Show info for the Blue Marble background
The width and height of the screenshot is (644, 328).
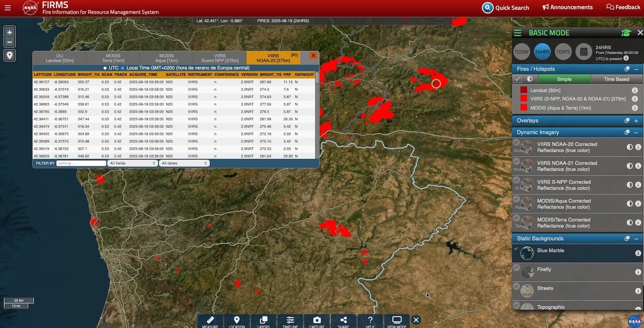[x=638, y=253]
